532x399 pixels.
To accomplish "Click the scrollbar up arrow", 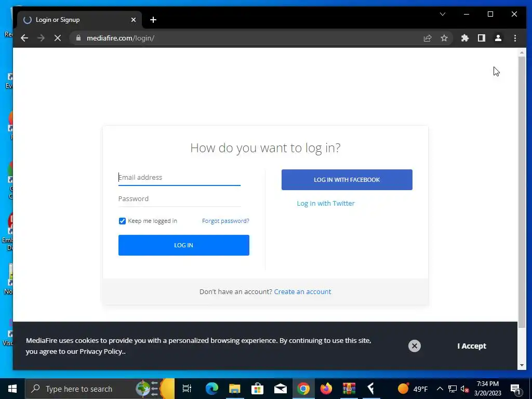I will point(522,52).
